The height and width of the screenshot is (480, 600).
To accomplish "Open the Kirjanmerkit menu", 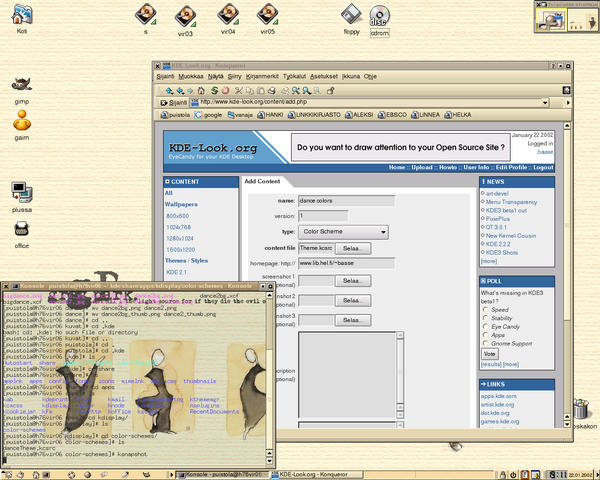I will click(262, 77).
